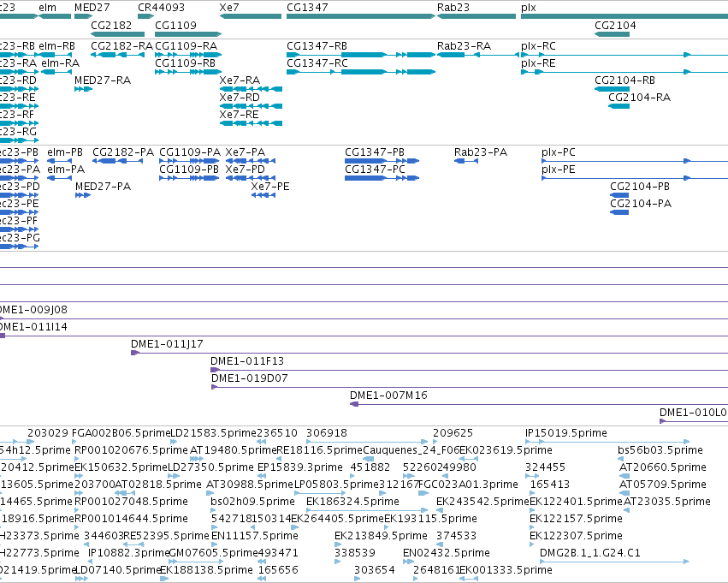The image size is (728, 583).
Task: Select protein MED27-PA
Action: 83,195
